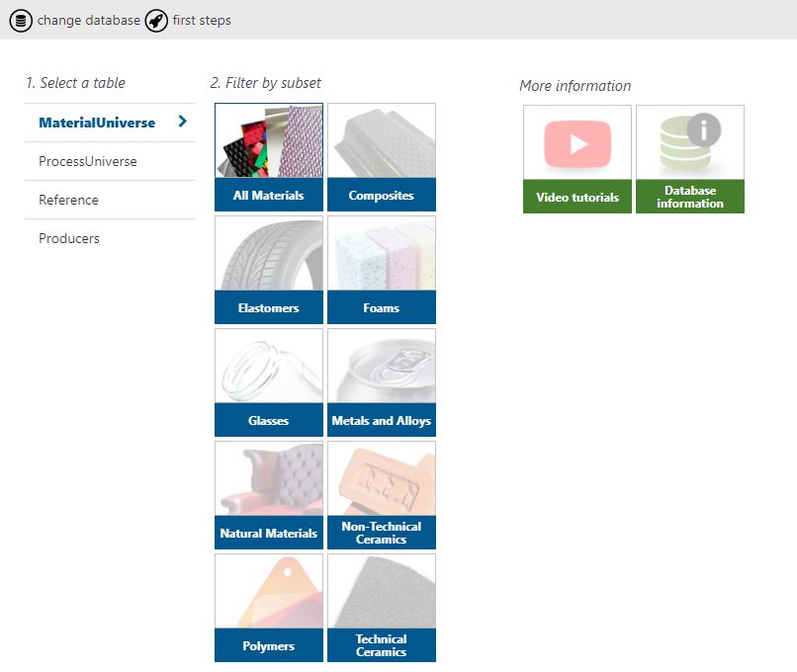This screenshot has height=672, width=797.
Task: Open the Metals and Alloys can image
Action: pyautogui.click(x=382, y=367)
